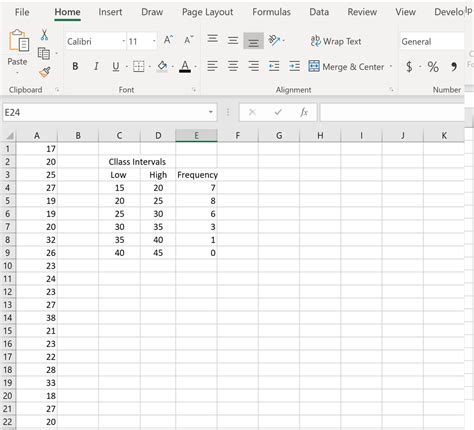Toggle Italic formatting

click(x=96, y=66)
